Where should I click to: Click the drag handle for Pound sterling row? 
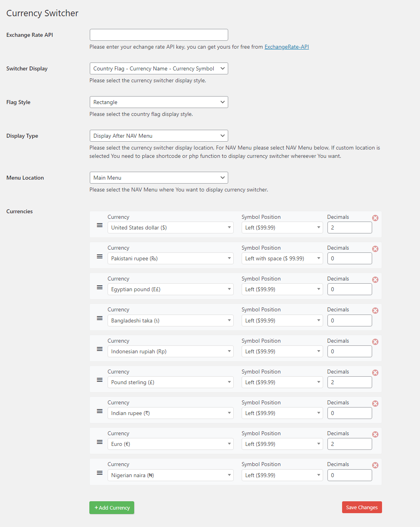pos(99,380)
